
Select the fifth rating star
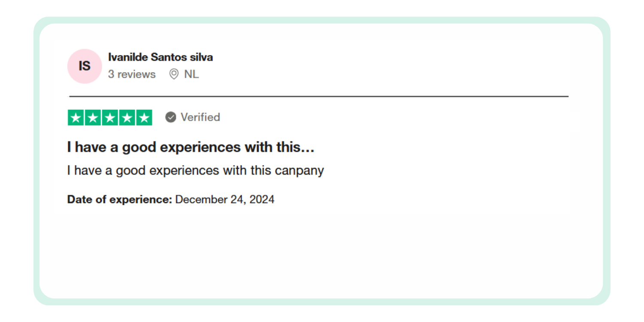tap(144, 118)
